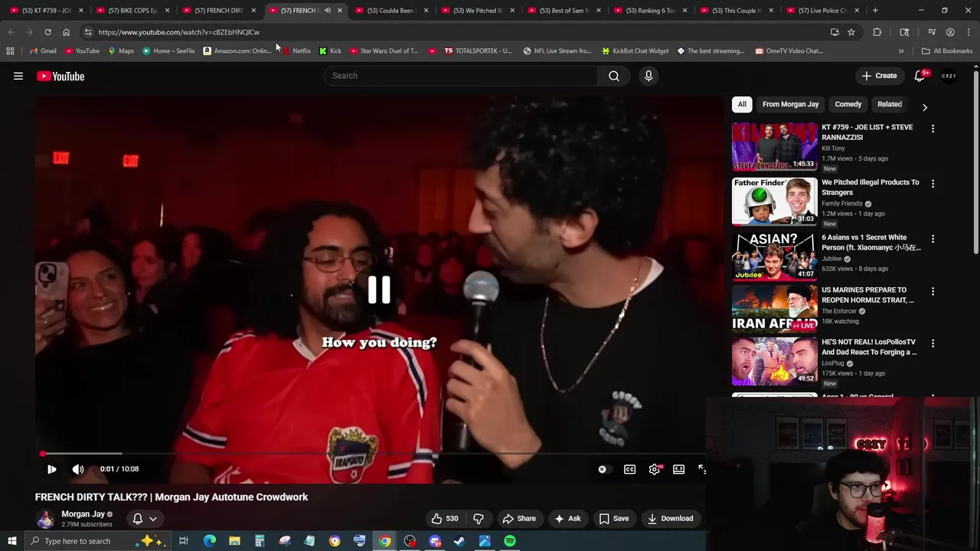Show more filter chips with right arrow
The width and height of the screenshot is (980, 551).
[x=925, y=107]
